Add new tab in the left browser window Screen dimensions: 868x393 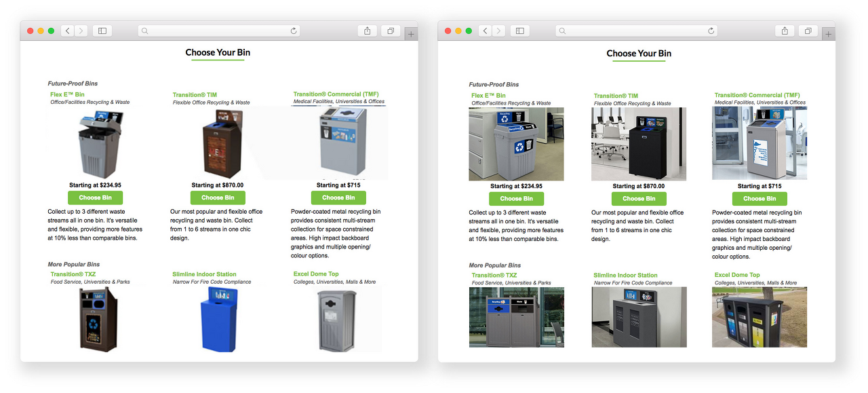tap(411, 34)
